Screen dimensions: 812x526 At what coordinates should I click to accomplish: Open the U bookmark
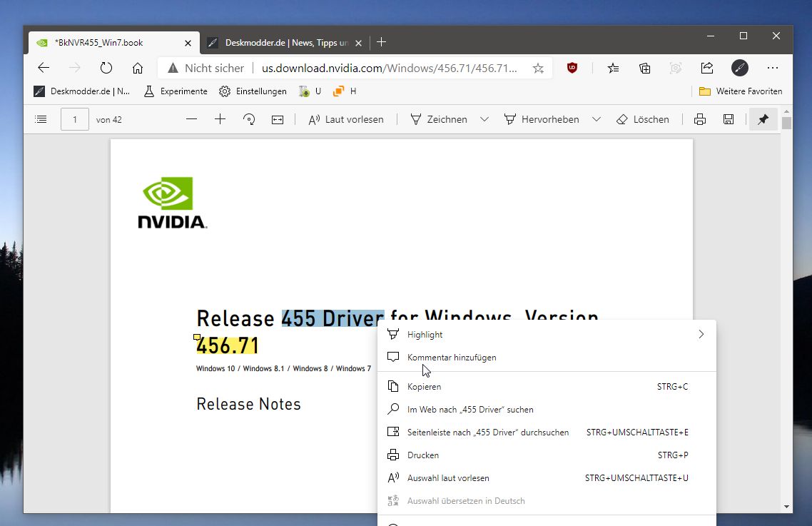310,91
